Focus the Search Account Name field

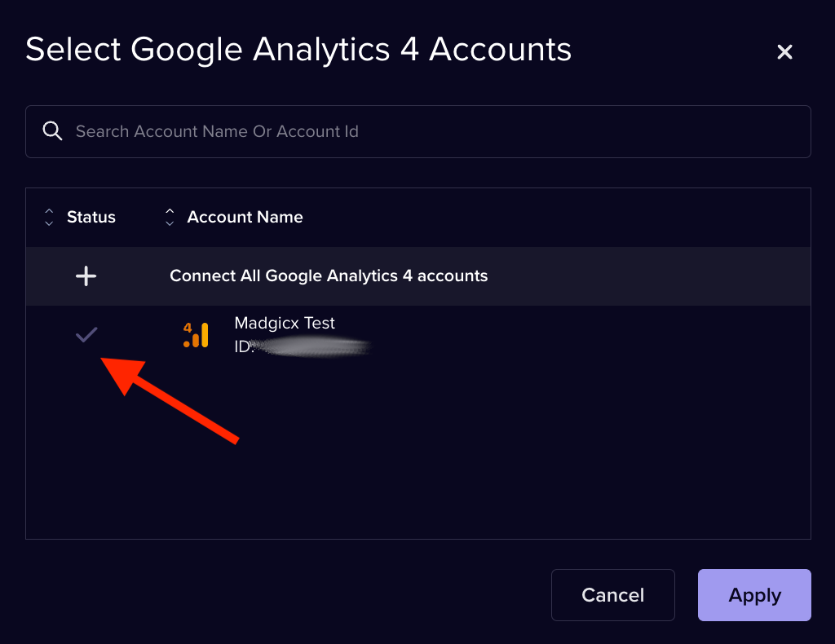418,131
